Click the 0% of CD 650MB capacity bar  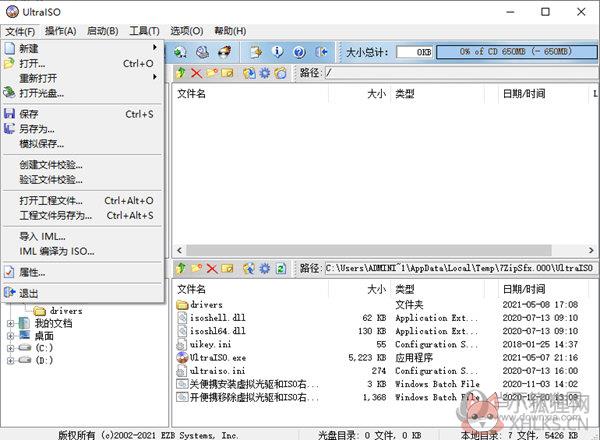click(x=516, y=52)
